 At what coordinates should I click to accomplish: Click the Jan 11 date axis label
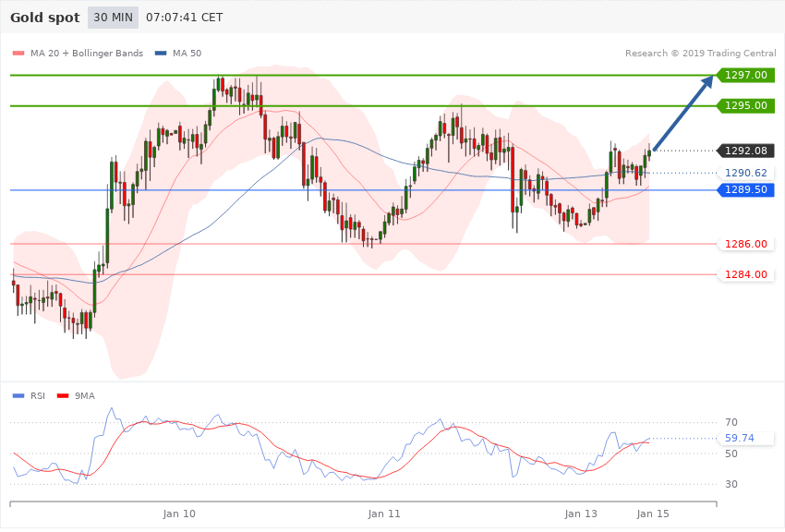(384, 514)
